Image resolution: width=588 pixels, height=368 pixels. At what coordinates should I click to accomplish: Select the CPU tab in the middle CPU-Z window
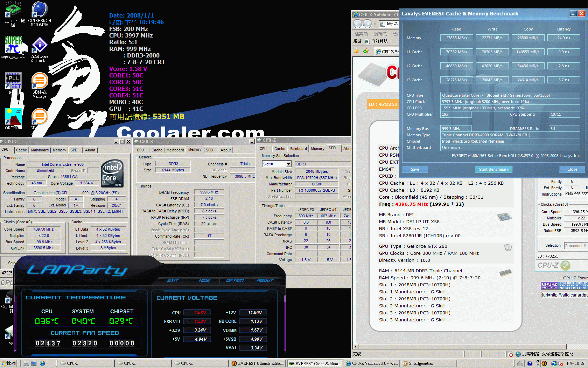tap(140, 150)
